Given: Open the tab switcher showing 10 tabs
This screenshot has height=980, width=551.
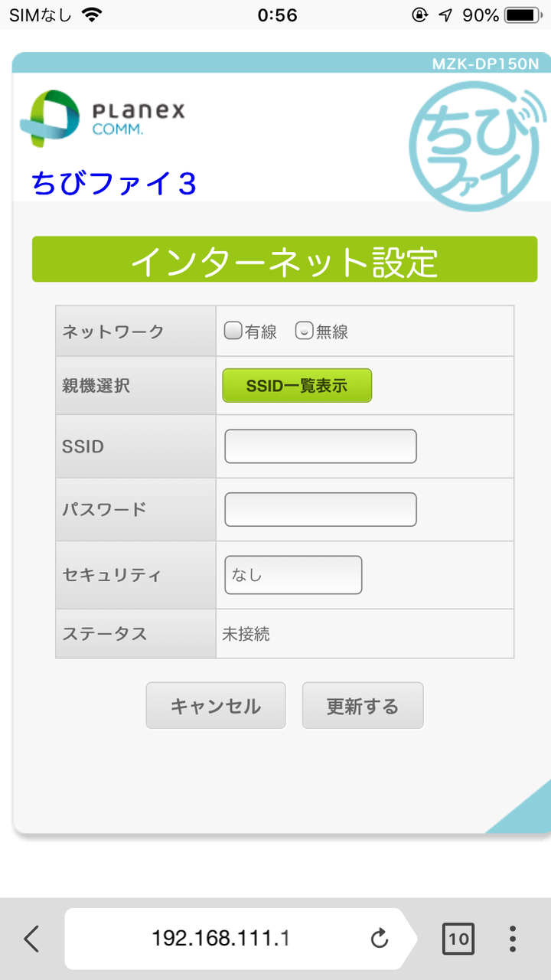Looking at the screenshot, I should point(458,939).
